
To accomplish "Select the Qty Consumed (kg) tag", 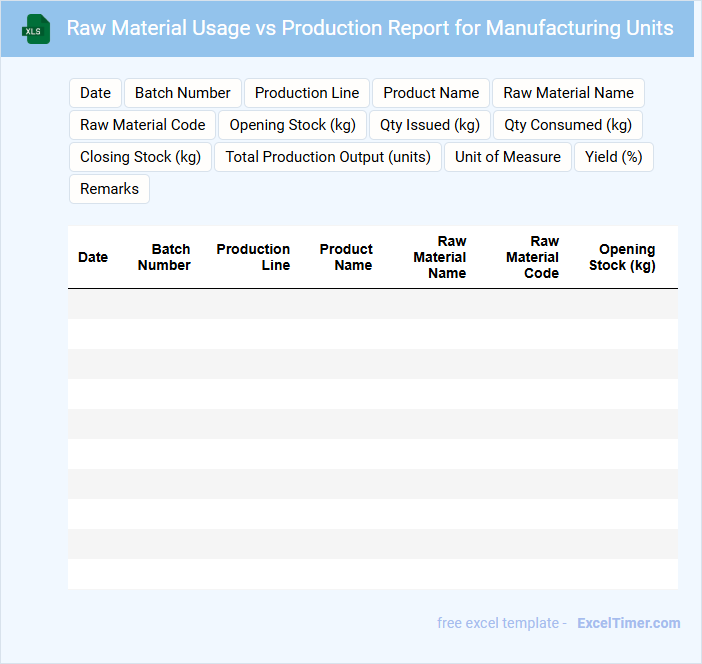I will (567, 125).
